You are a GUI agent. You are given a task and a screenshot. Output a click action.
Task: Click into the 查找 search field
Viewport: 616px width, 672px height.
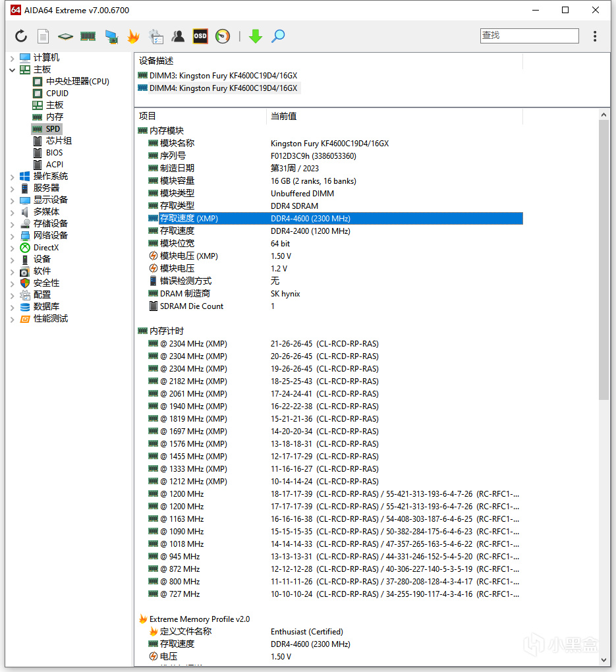pos(530,36)
